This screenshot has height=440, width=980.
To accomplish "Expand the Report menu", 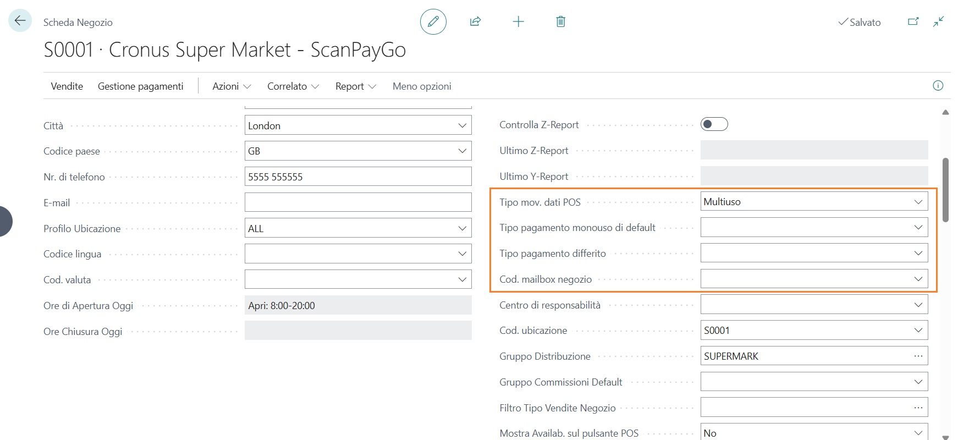I will click(x=356, y=86).
